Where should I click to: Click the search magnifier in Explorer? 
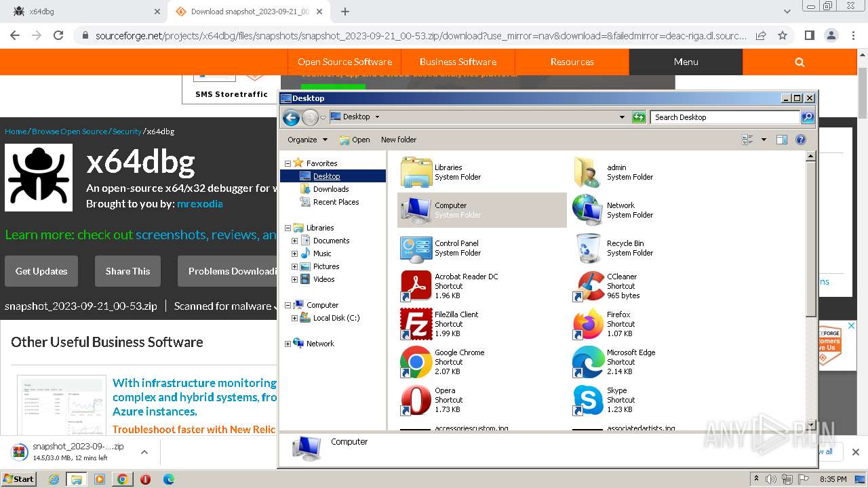coord(808,117)
